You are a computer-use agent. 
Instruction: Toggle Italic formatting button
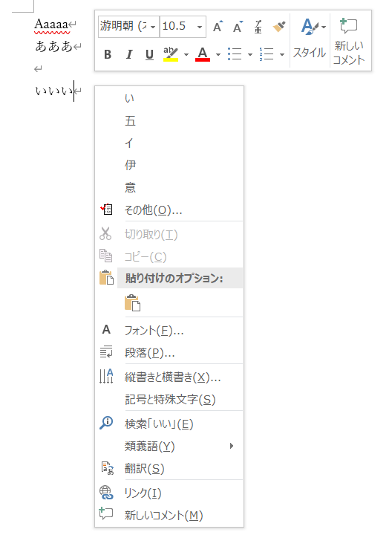tap(129, 54)
